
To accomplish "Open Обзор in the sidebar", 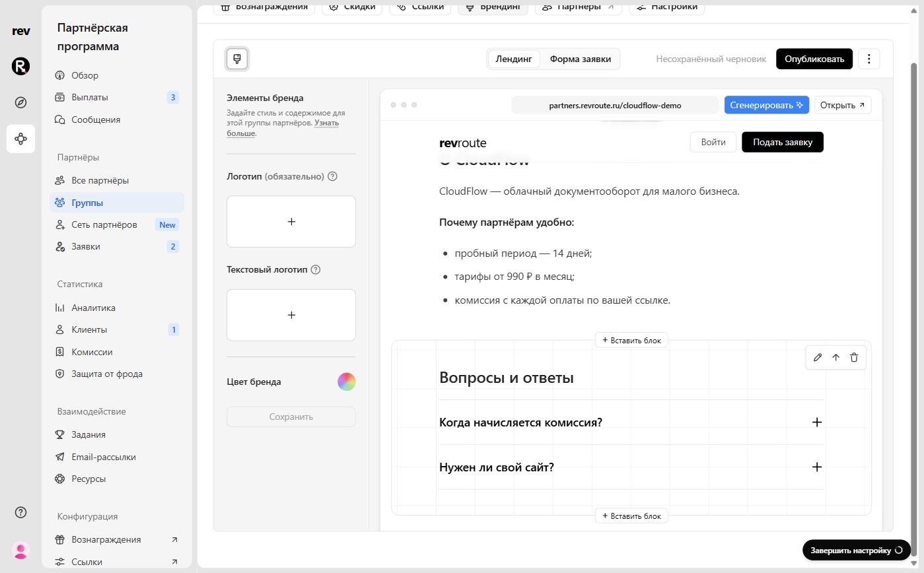I will pyautogui.click(x=117, y=75).
